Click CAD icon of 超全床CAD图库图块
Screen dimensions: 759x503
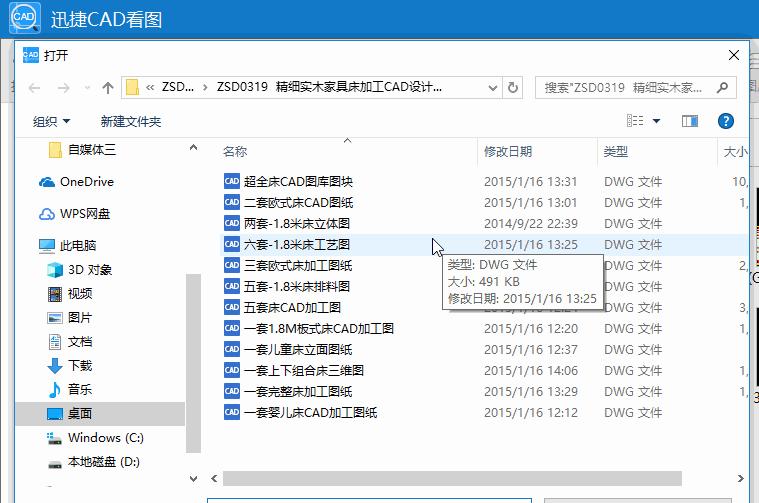[x=232, y=181]
